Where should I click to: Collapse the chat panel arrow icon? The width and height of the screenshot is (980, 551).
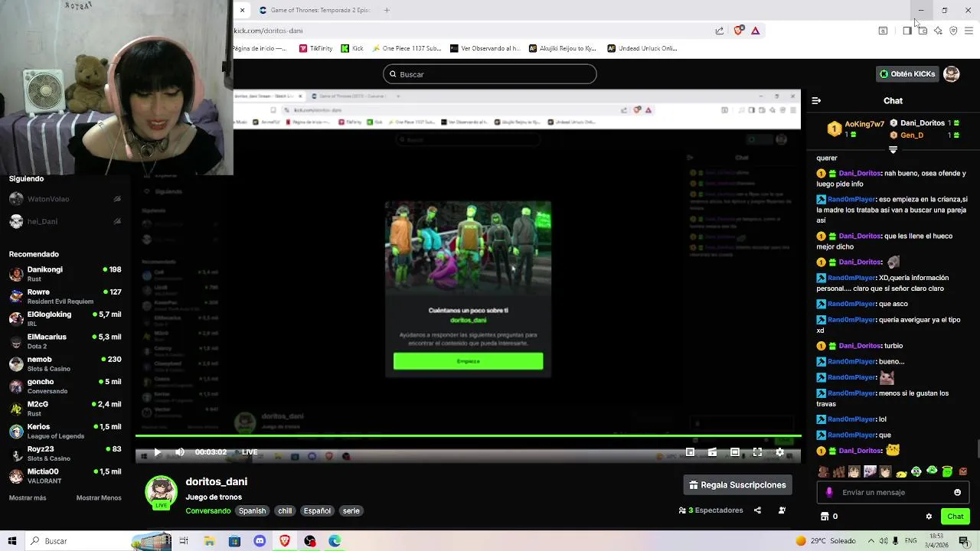point(816,100)
